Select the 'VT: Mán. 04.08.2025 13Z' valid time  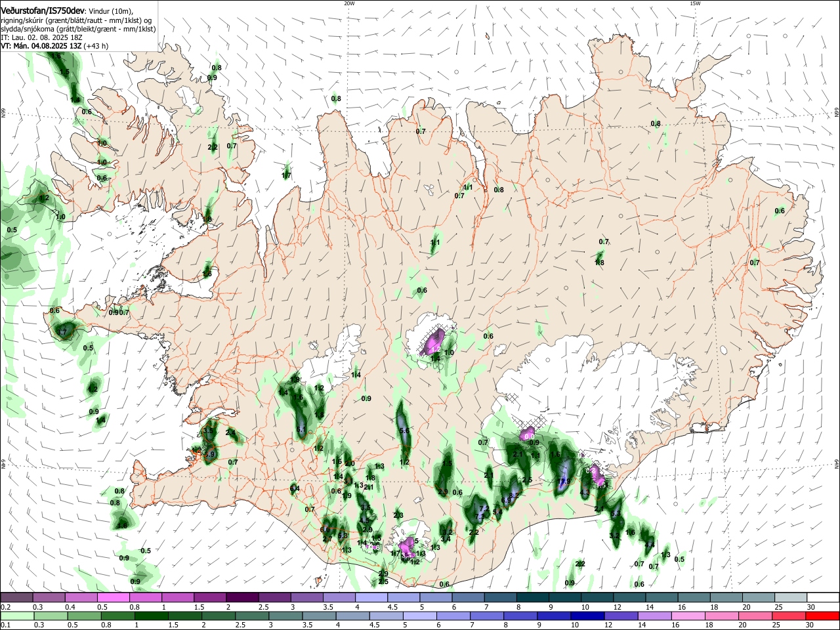(x=41, y=46)
